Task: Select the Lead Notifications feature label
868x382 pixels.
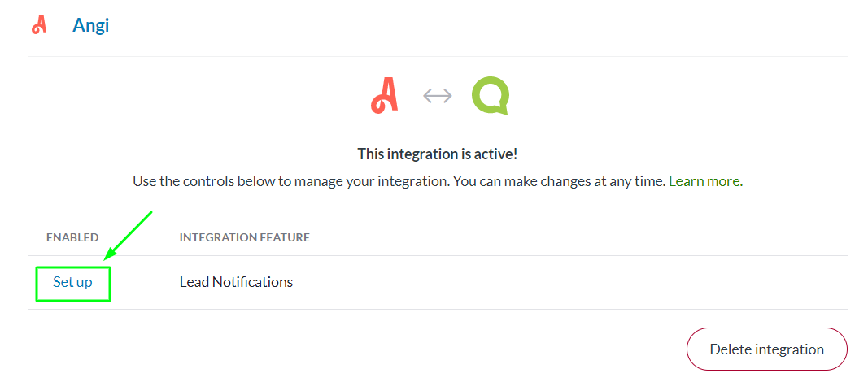Action: click(236, 282)
